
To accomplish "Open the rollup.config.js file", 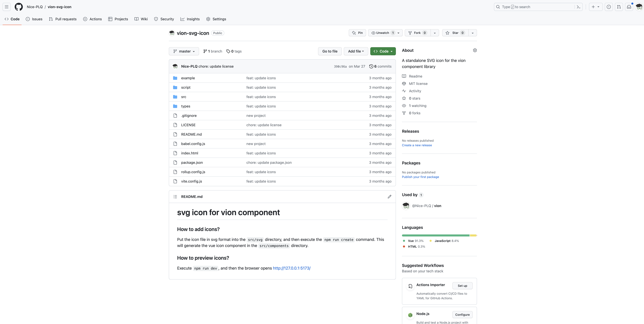I will tap(193, 172).
